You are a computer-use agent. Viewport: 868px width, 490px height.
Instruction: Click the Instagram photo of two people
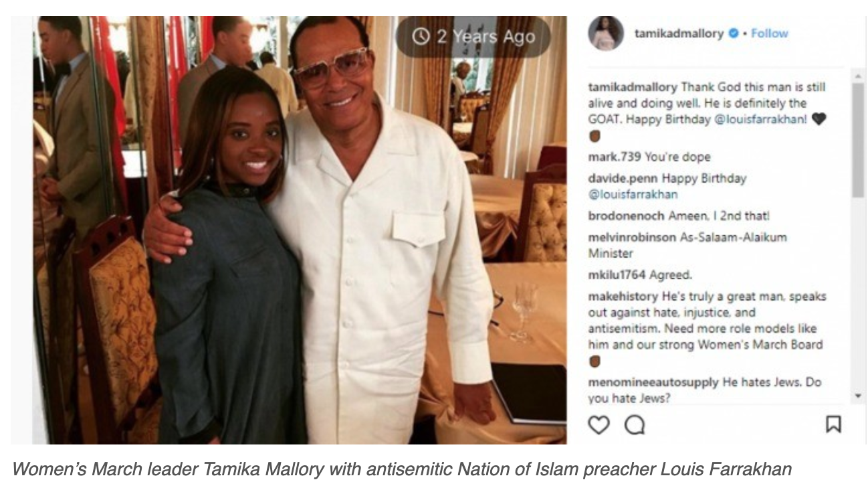pyautogui.click(x=300, y=230)
